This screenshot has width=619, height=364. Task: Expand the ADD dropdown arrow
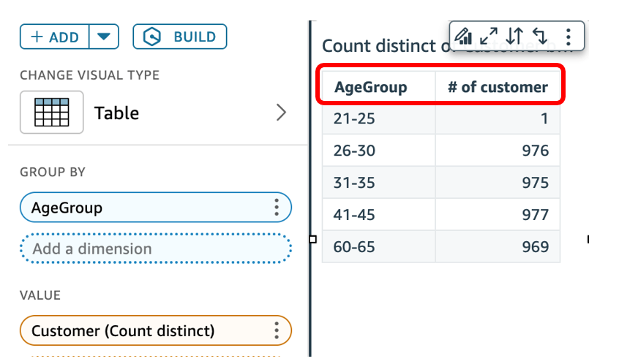click(x=104, y=37)
